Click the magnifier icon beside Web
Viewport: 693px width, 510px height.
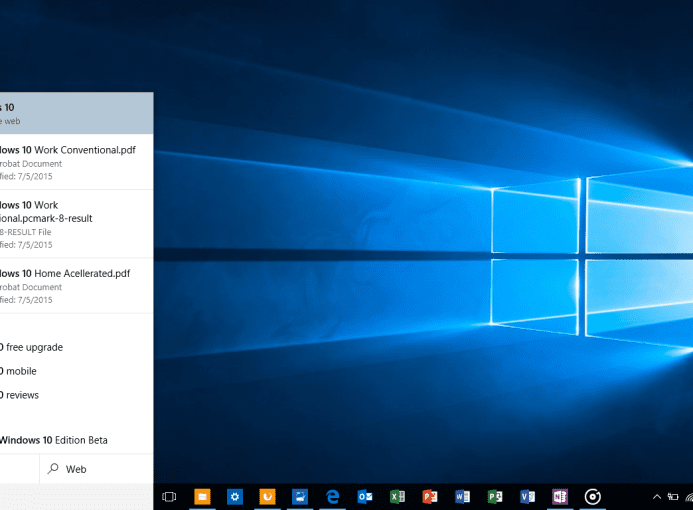[53, 468]
